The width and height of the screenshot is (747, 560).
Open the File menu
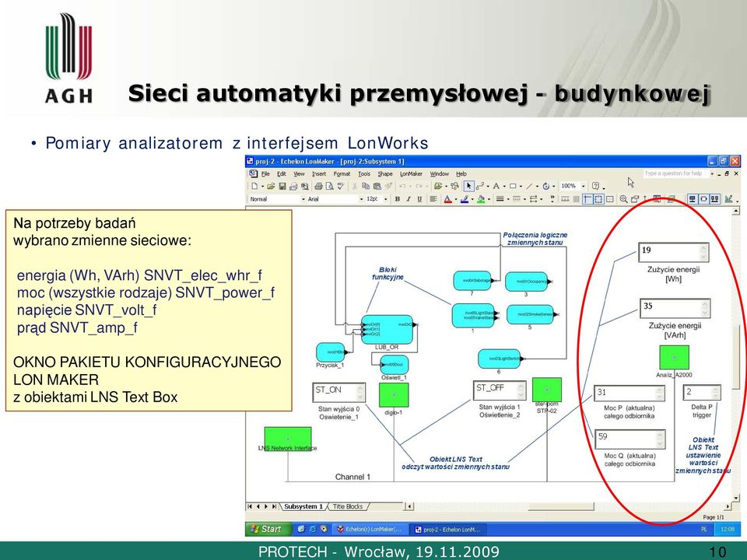pyautogui.click(x=266, y=173)
